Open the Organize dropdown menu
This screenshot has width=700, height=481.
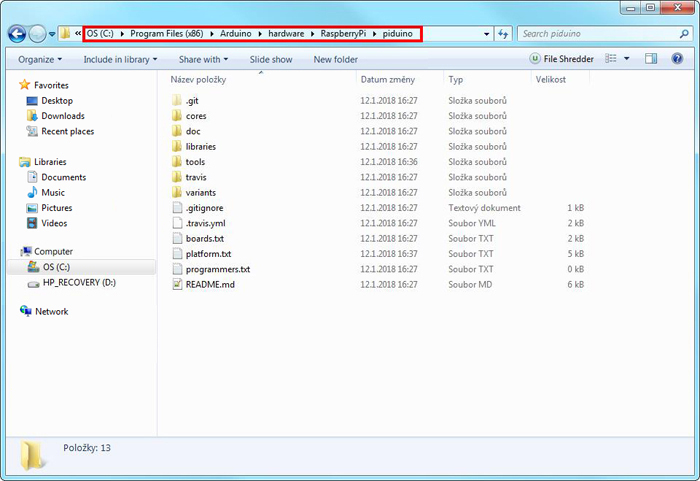(40, 59)
